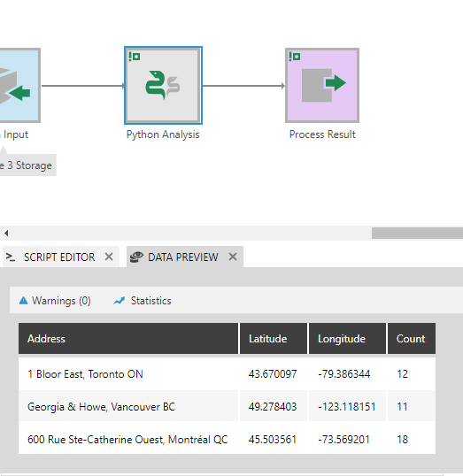Image resolution: width=463 pixels, height=476 pixels.
Task: Close the Script Editor tab
Action: tap(109, 257)
